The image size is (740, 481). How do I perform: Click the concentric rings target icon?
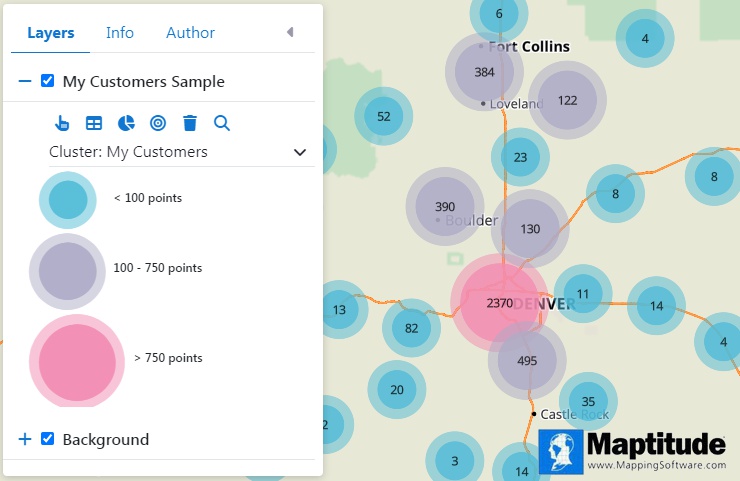[x=158, y=123]
